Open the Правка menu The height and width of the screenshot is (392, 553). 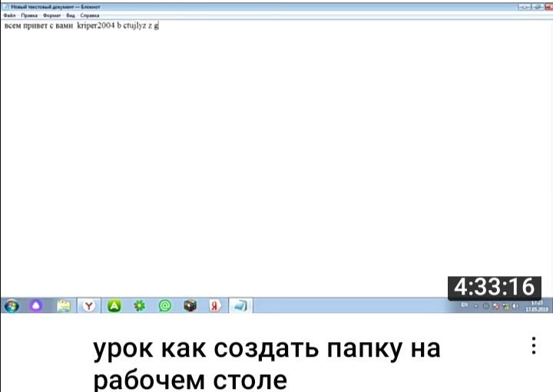(x=29, y=15)
